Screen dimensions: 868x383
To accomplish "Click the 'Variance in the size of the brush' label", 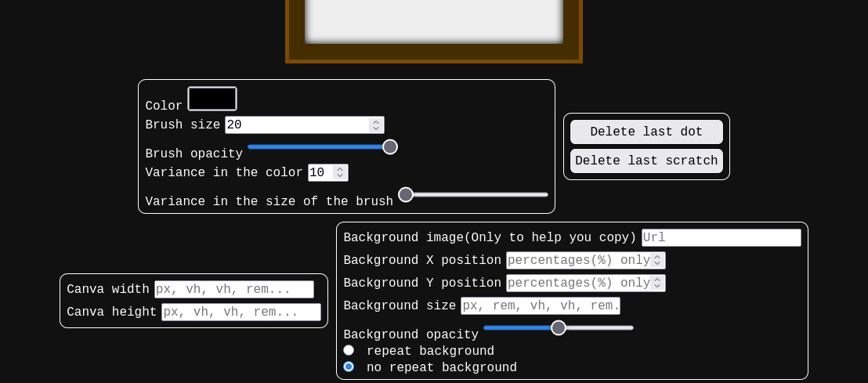I will point(269,201).
